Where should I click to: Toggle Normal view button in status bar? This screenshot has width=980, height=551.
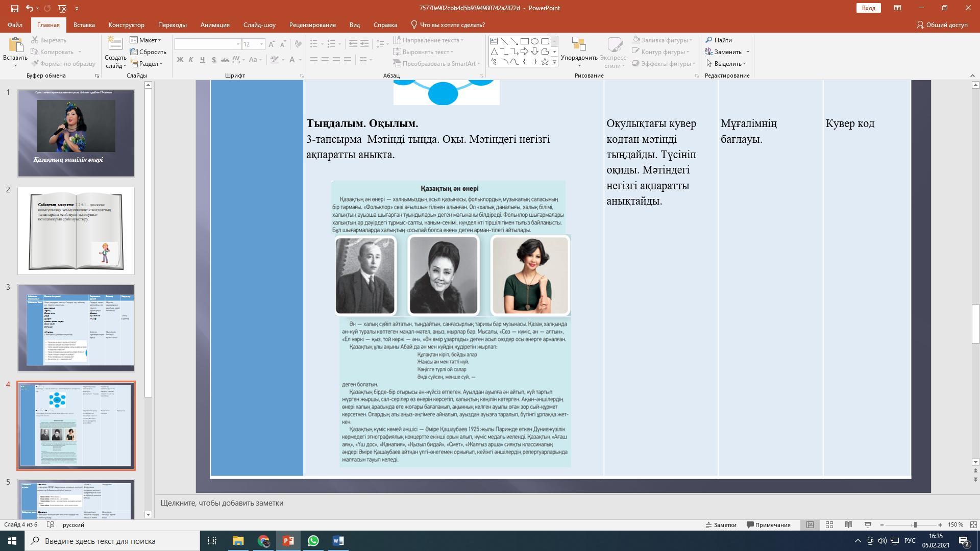tap(810, 524)
